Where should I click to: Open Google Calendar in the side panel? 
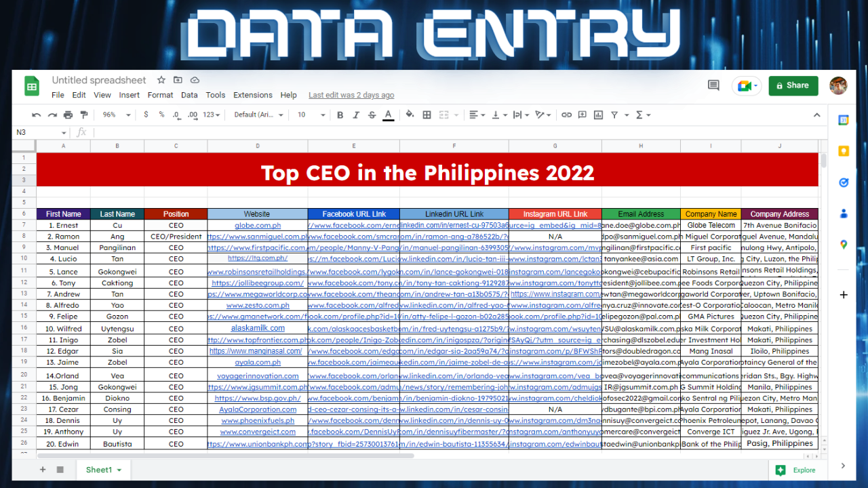click(844, 120)
